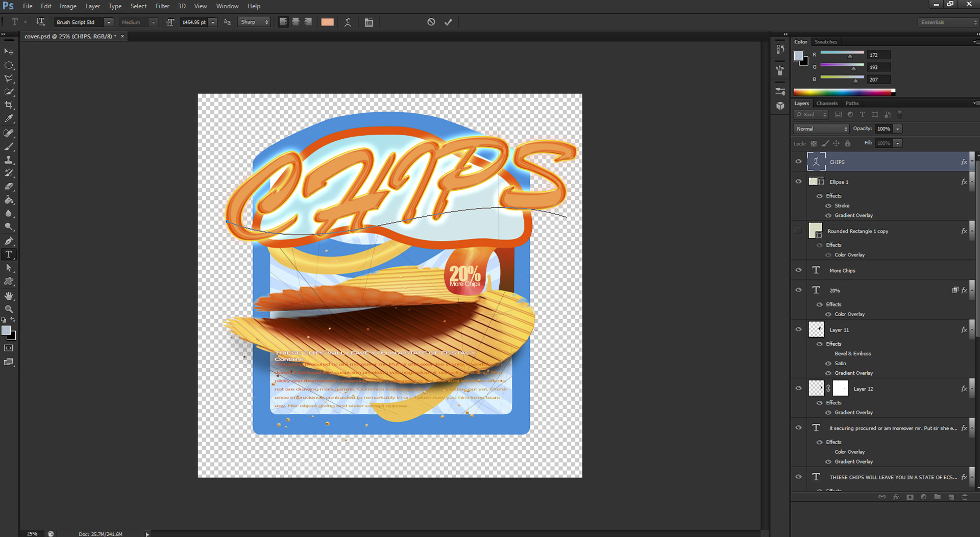Open the font size dropdown
The image size is (980, 537).
(213, 22)
